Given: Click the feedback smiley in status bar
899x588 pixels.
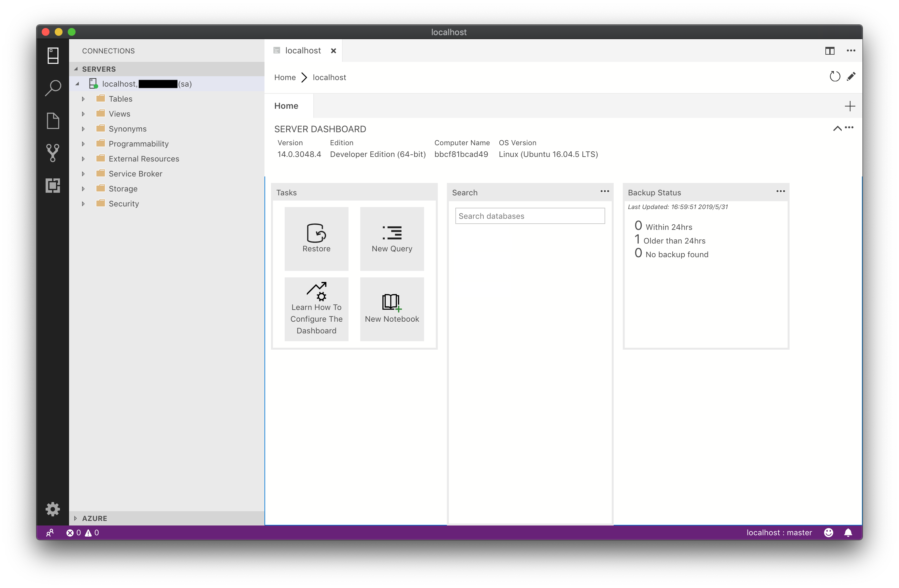Looking at the screenshot, I should coord(828,532).
